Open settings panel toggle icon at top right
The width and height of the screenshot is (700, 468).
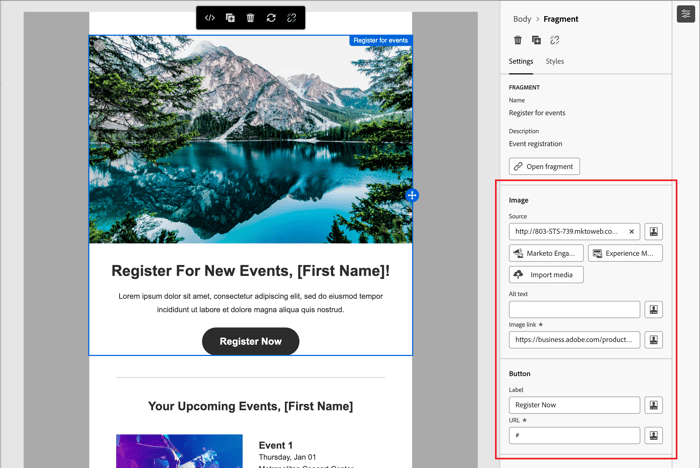click(685, 14)
